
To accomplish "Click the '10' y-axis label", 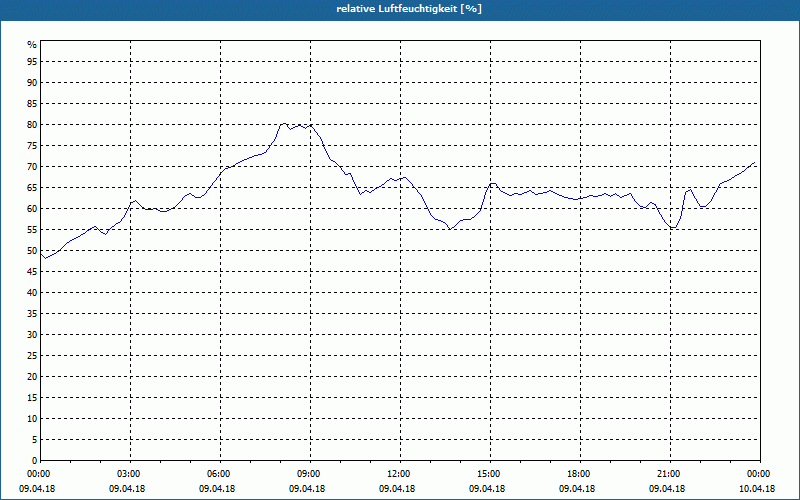I will [x=32, y=418].
